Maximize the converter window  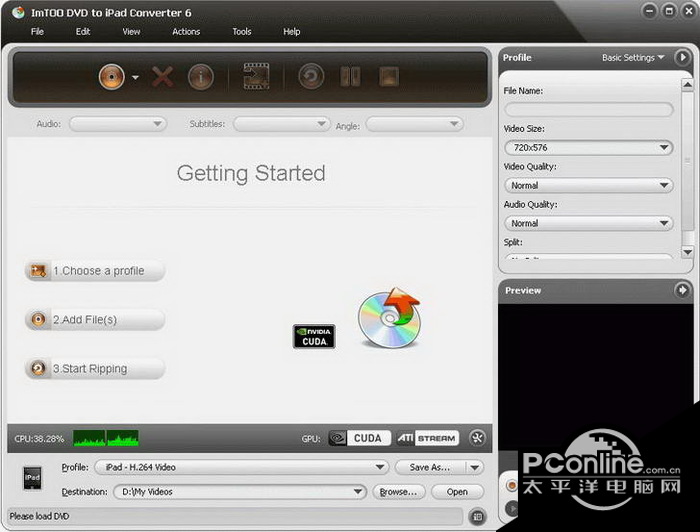[669, 11]
